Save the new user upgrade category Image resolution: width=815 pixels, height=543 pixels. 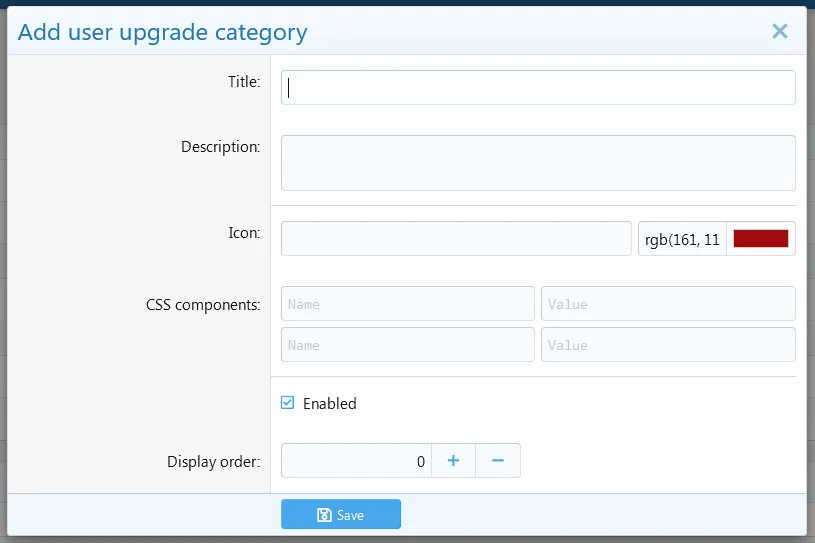(x=341, y=515)
